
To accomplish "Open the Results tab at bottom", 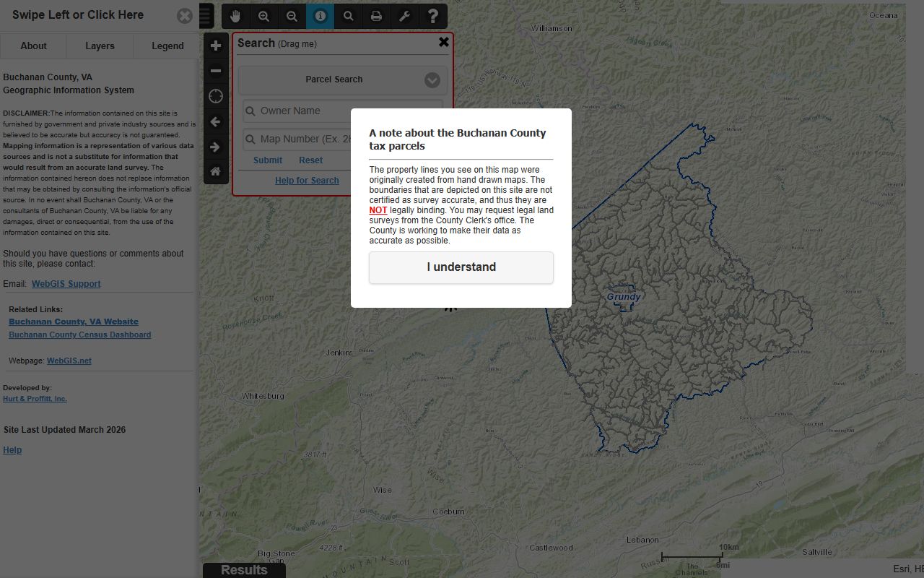I will point(244,570).
